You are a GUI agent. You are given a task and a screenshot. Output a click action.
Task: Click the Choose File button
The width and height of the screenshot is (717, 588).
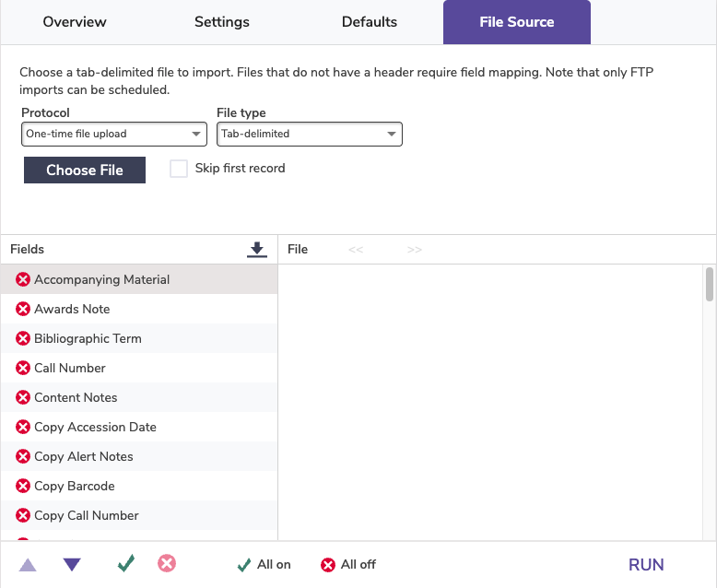pyautogui.click(x=85, y=171)
